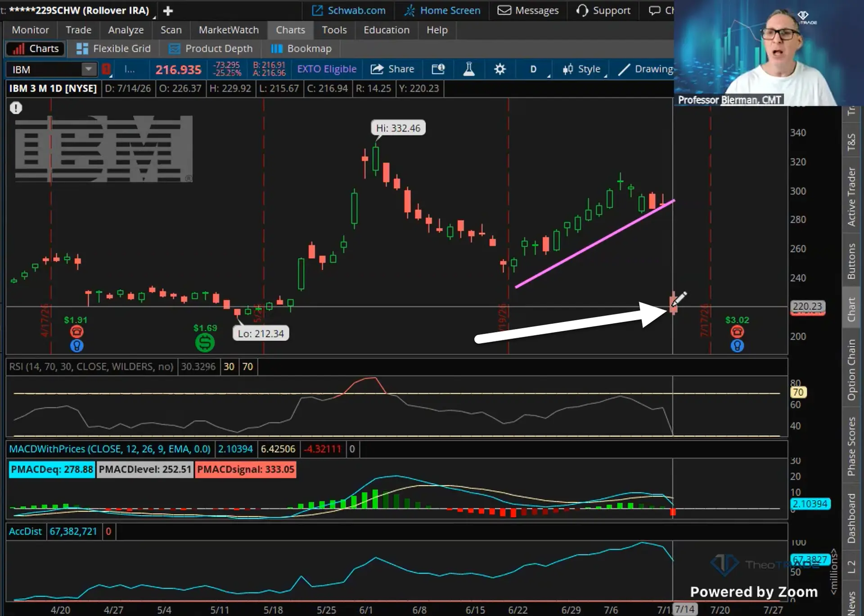This screenshot has width=864, height=616.
Task: Toggle the L2 sidebar panel
Action: click(x=851, y=567)
